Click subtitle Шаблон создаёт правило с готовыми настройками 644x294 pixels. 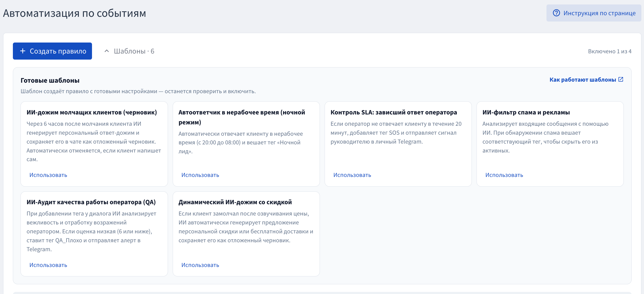(138, 91)
